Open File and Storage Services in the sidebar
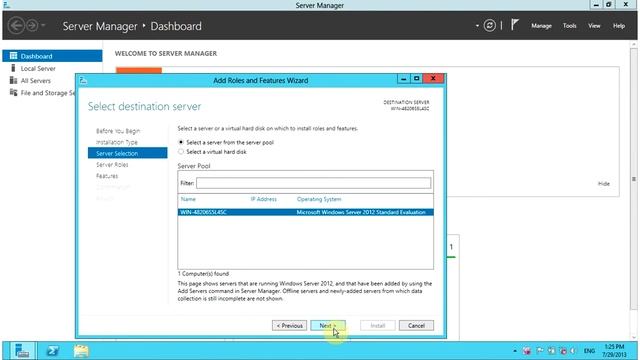Viewport: 640px width, 360px height. (x=48, y=93)
